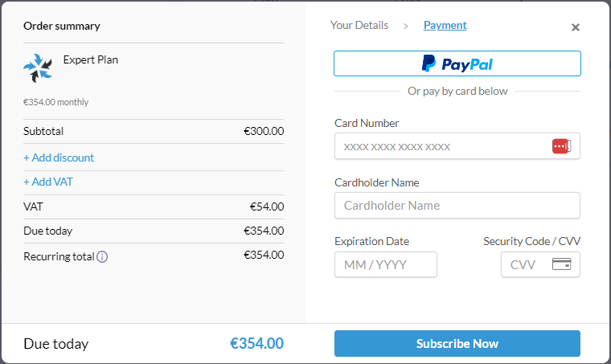Select the Payment step tab
This screenshot has height=364, width=611.
445,25
